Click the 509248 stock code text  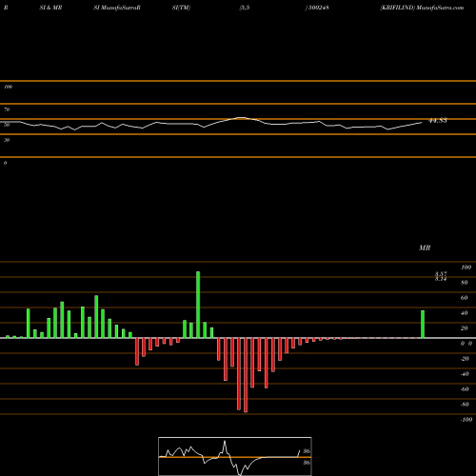pos(319,8)
